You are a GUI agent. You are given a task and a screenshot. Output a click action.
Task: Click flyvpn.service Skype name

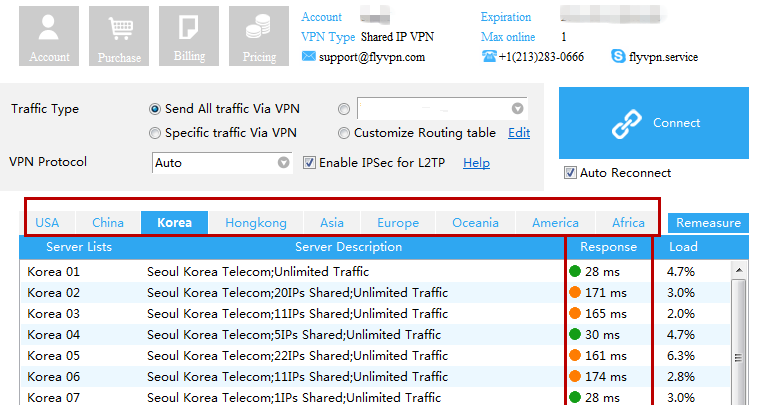click(663, 57)
